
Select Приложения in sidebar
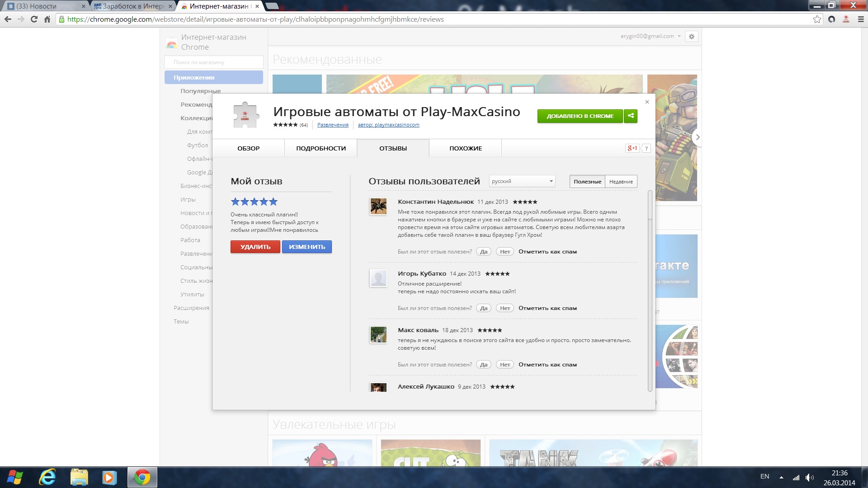[214, 77]
